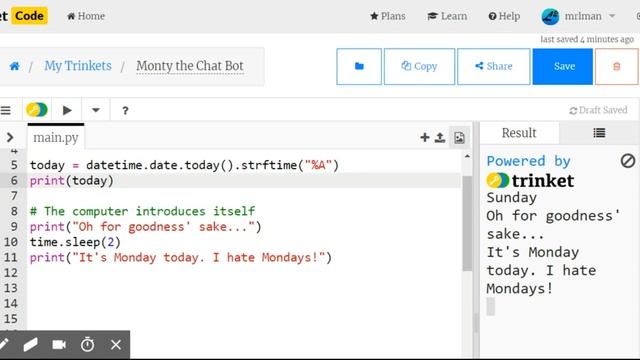Click the result panel input cursor
Screen dimensions: 640x360
pos(491,307)
